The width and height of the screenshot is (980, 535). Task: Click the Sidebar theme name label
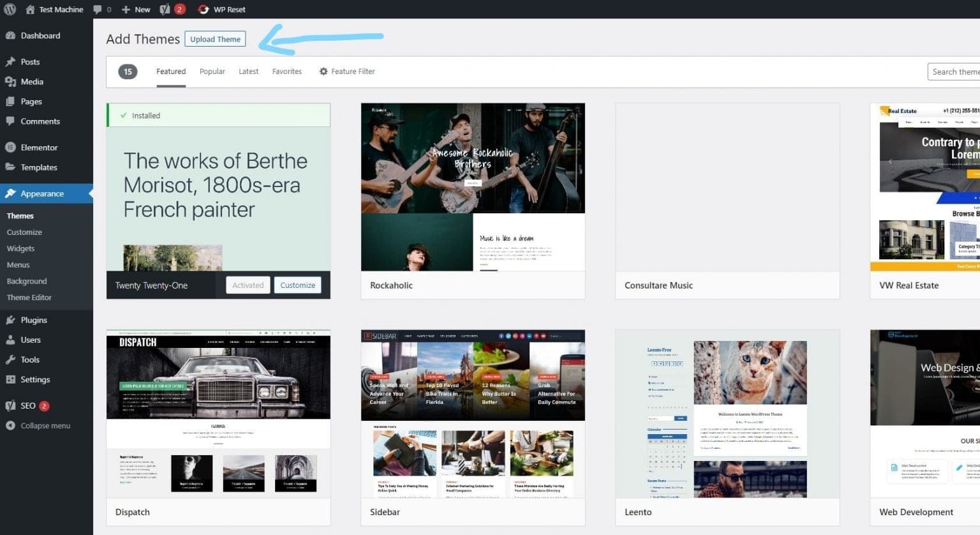click(385, 512)
